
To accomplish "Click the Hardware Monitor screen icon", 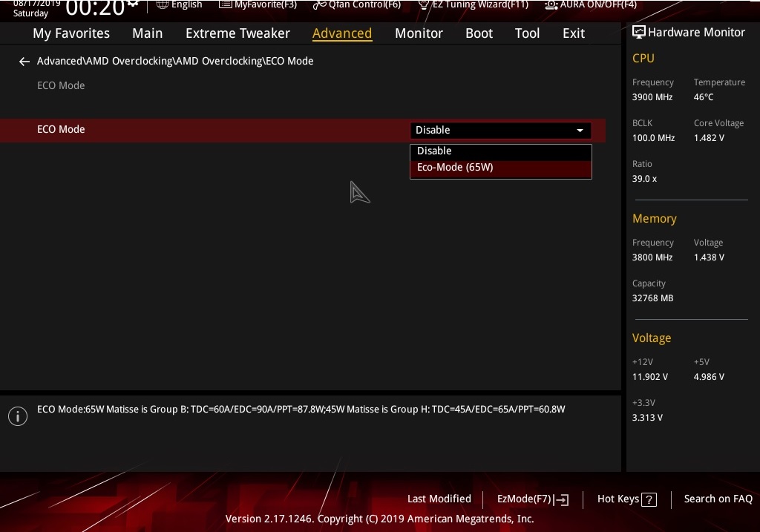I will pos(639,32).
